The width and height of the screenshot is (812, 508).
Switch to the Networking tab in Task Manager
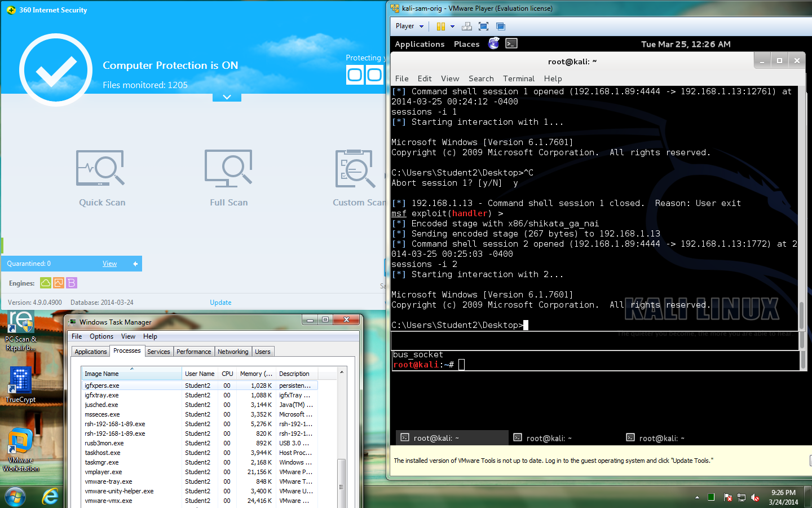pyautogui.click(x=233, y=352)
